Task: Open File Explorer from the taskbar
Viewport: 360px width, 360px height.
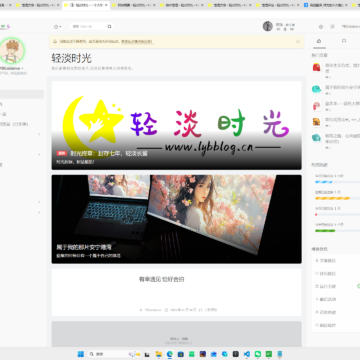Action: point(159,354)
